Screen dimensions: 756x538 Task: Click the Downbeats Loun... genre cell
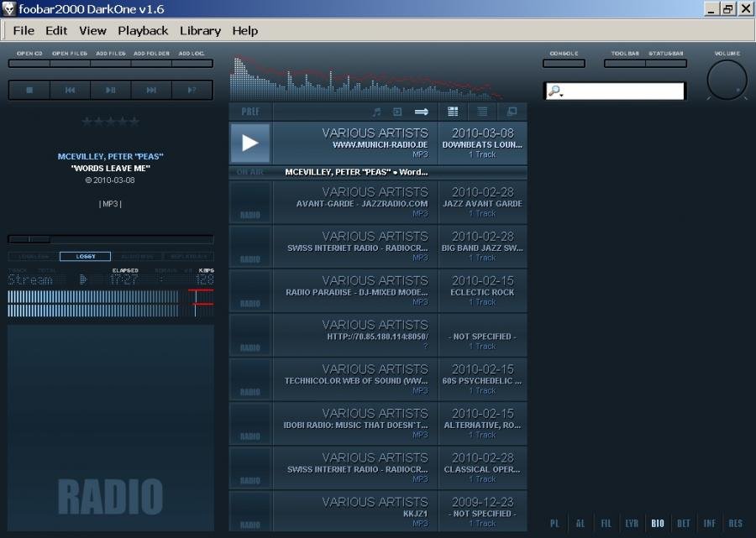pos(482,144)
